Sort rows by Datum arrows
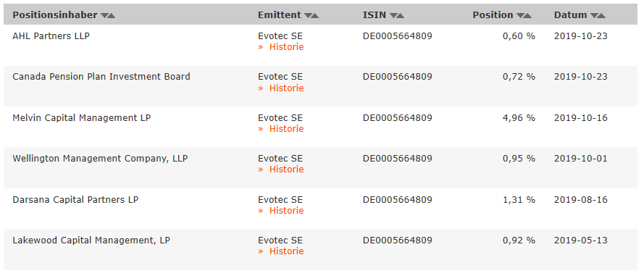 coord(598,16)
